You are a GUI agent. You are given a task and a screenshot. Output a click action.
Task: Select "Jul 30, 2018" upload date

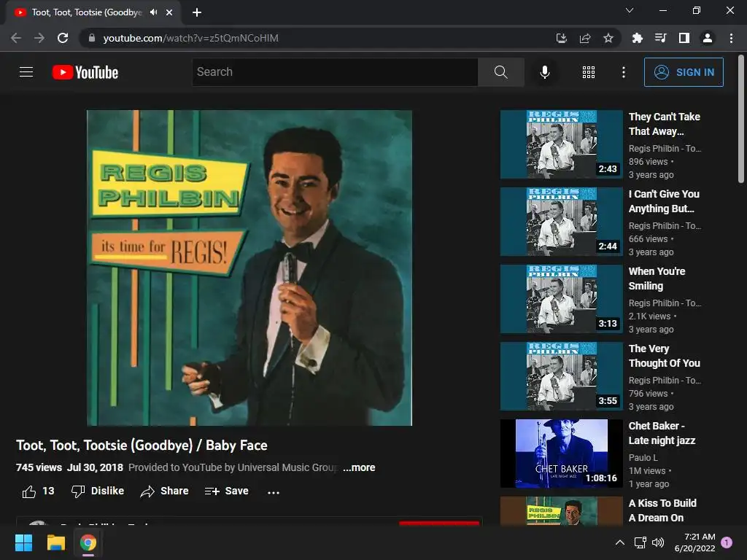coord(95,467)
